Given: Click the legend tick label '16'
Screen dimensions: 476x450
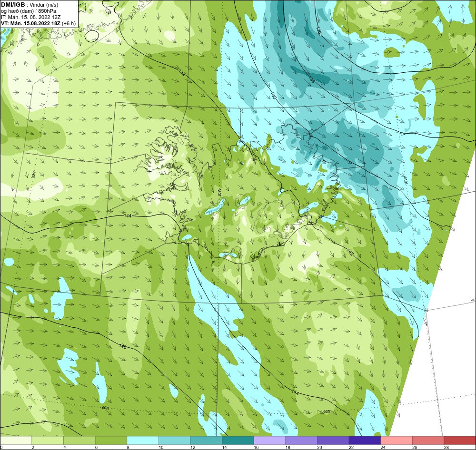Looking at the screenshot, I should (257, 447).
